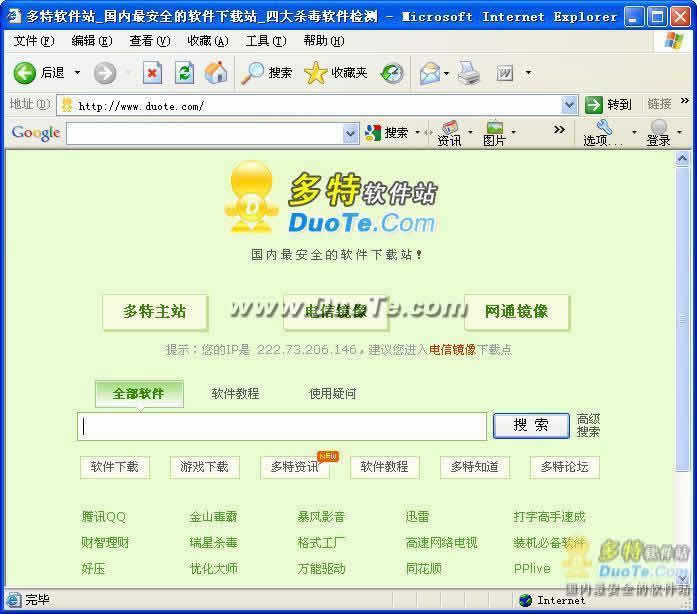
Task: Click the Internet zone globe icon
Action: click(525, 600)
